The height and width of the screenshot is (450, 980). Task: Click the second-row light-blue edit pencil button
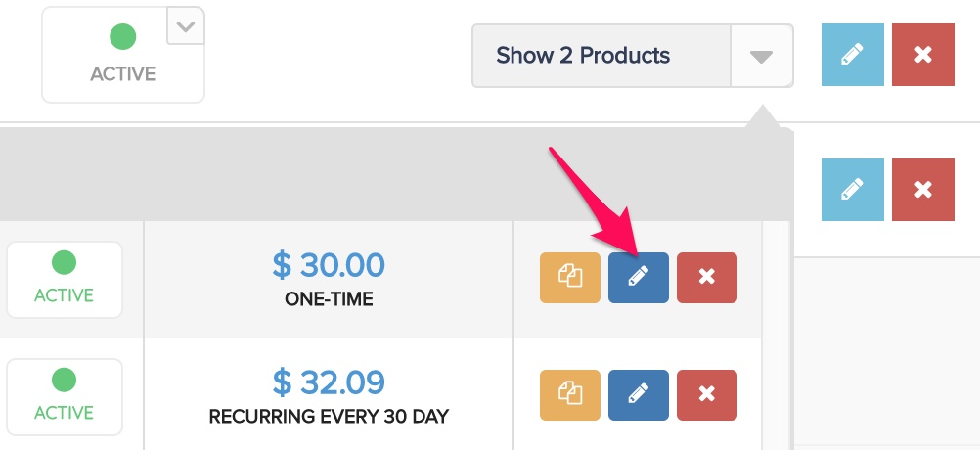coord(853,190)
